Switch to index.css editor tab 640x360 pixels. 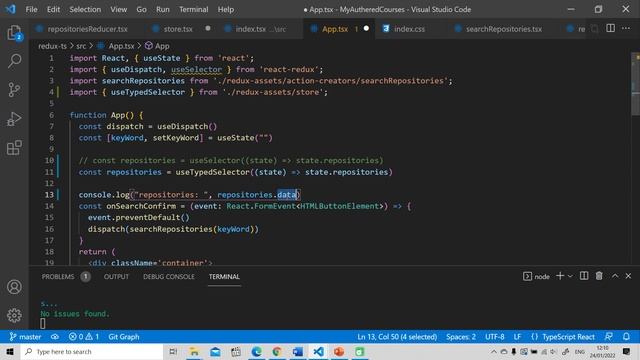tap(409, 29)
